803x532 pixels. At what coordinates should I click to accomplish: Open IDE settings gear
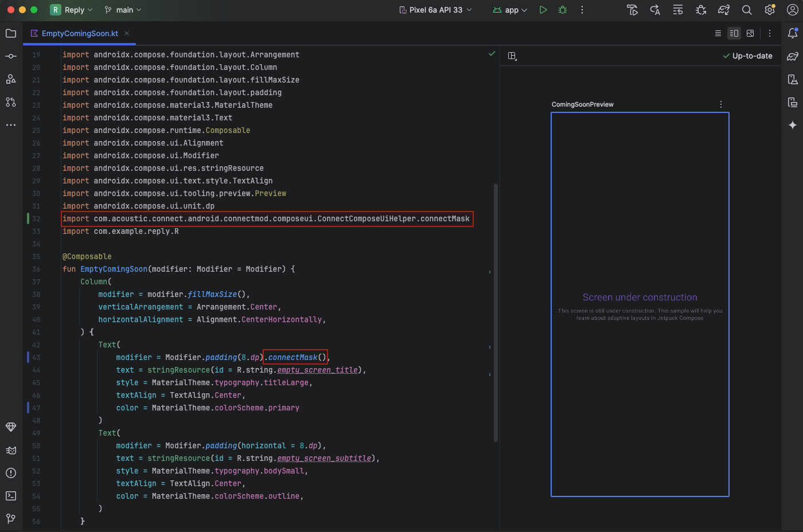pos(770,10)
